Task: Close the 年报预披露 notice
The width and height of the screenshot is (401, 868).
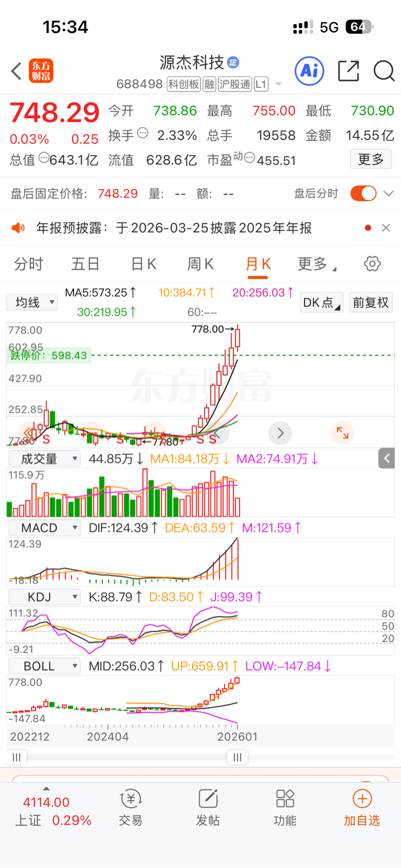Action: [x=386, y=228]
